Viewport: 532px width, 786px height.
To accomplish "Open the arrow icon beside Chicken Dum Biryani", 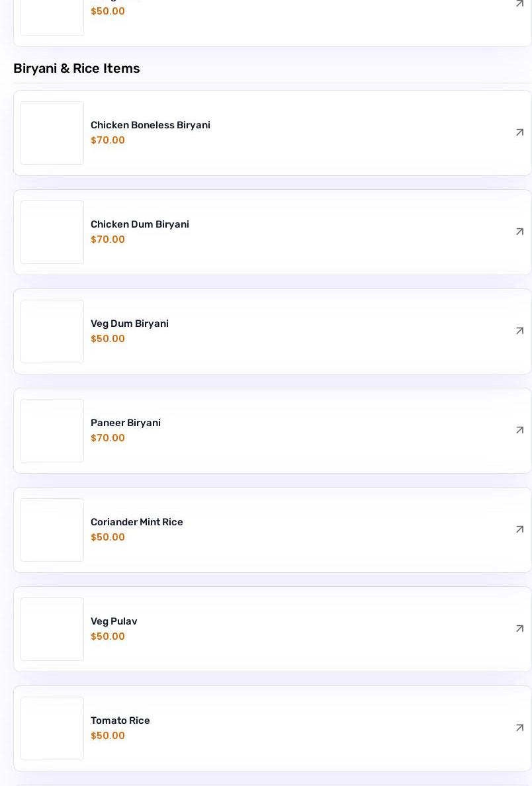I will [x=519, y=232].
